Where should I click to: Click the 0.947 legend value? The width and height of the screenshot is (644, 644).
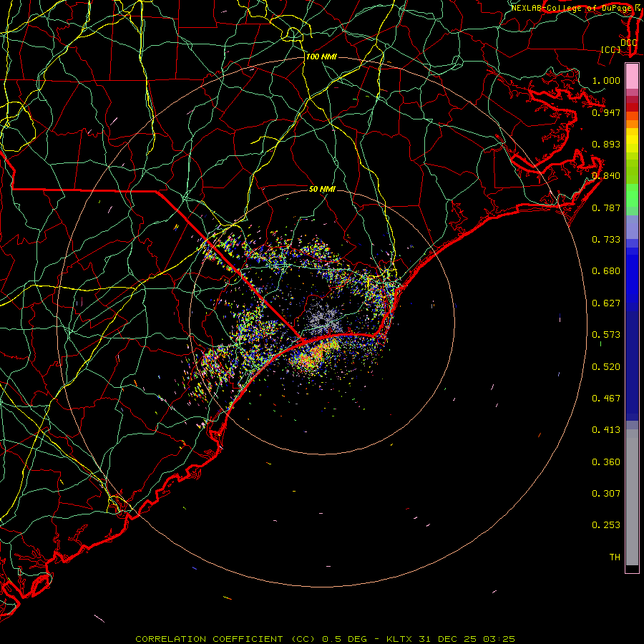606,112
